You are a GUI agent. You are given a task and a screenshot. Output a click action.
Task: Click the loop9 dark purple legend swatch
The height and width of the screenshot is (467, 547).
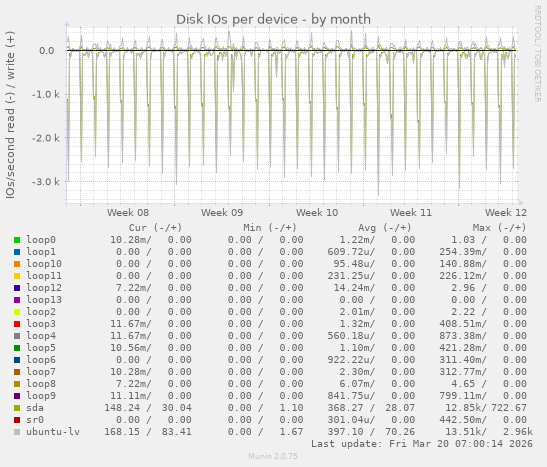17,396
